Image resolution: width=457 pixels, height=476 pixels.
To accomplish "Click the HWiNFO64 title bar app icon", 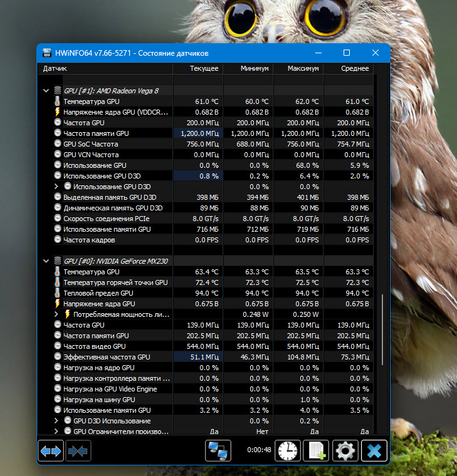I will click(x=47, y=53).
